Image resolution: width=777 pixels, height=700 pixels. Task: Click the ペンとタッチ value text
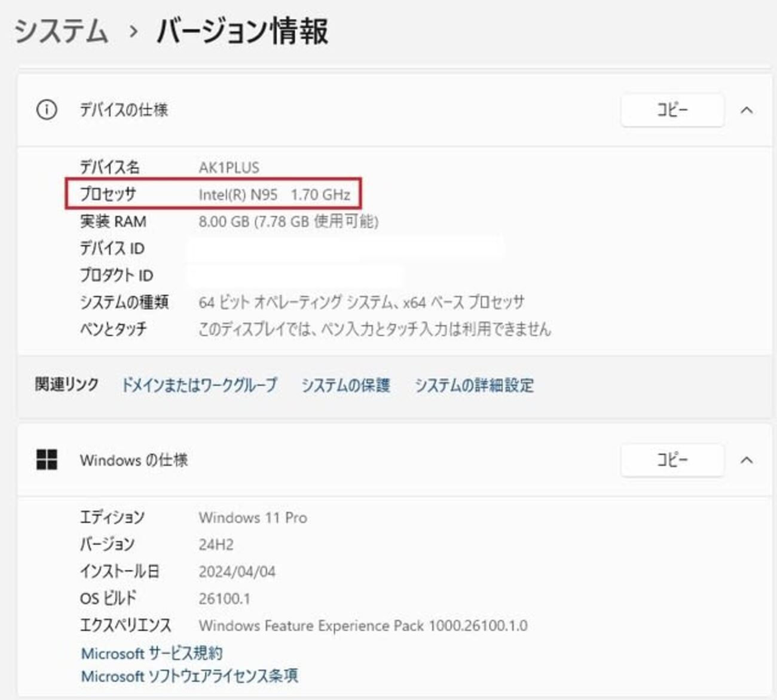click(x=375, y=329)
